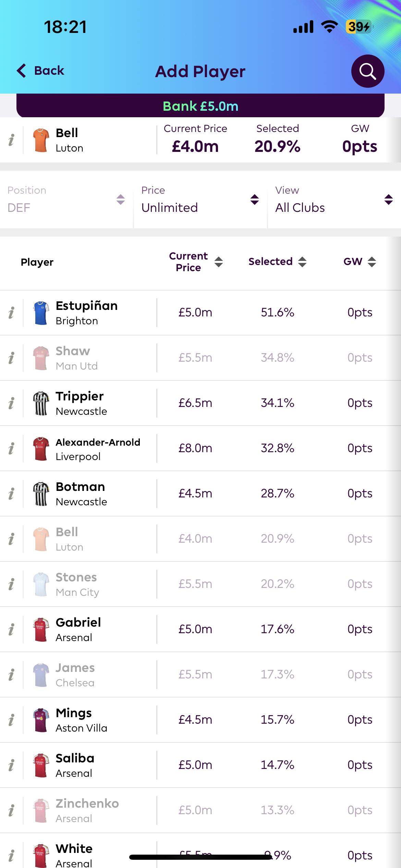The image size is (401, 868).
Task: Choose White from Arsenal row
Action: click(200, 851)
